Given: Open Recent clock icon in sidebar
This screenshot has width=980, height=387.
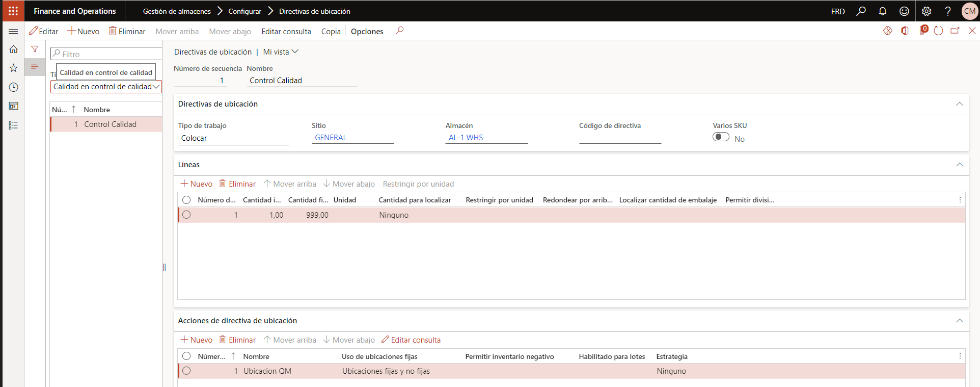Looking at the screenshot, I should coord(13,87).
